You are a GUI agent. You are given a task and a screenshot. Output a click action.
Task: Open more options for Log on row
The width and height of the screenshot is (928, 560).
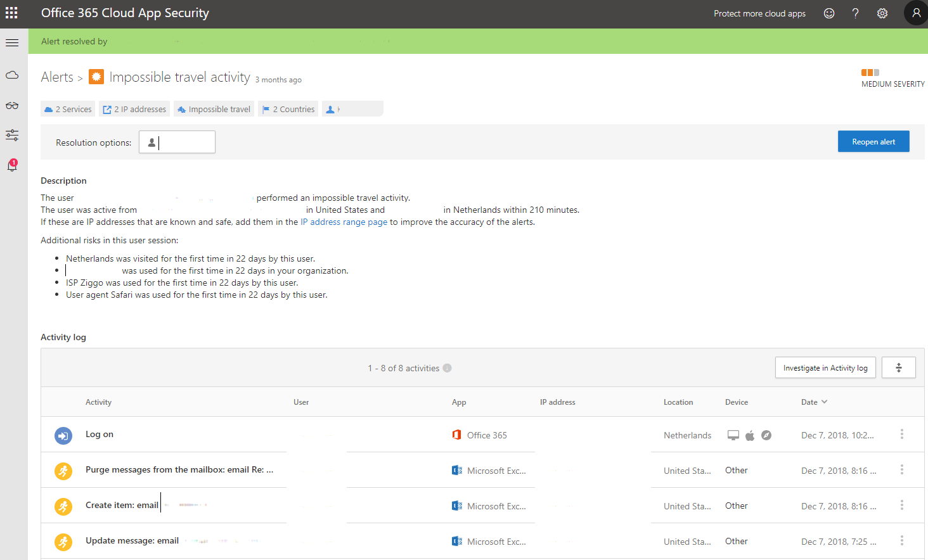click(902, 435)
